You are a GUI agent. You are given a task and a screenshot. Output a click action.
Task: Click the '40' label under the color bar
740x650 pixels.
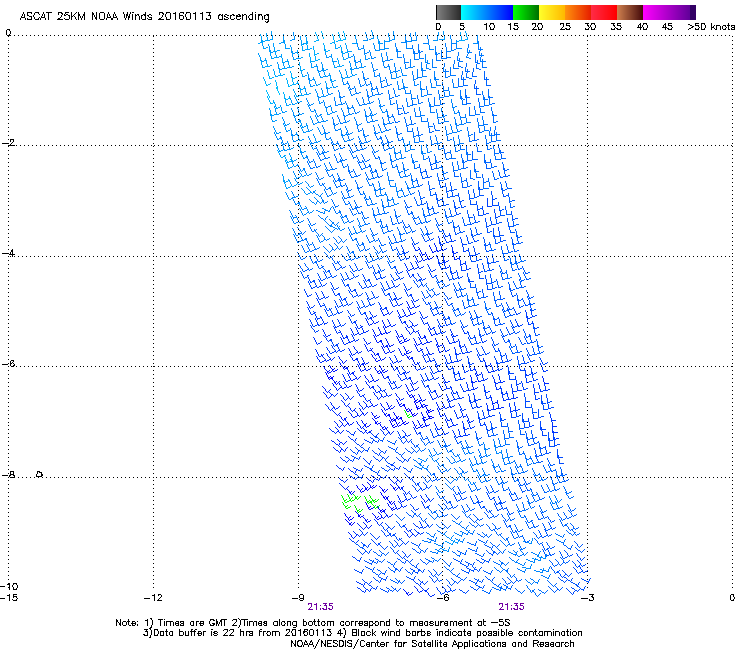pyautogui.click(x=642, y=27)
